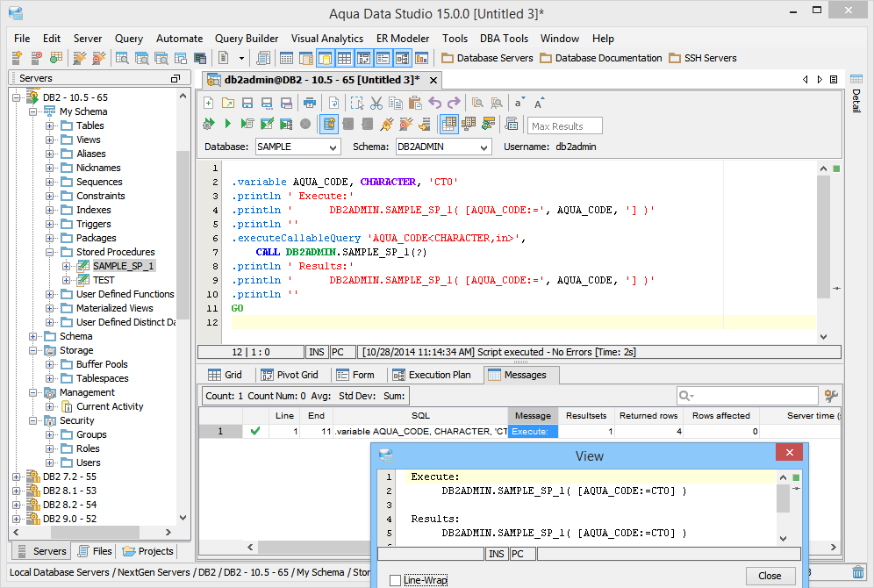Open the Query Builder menu
The height and width of the screenshot is (588, 874).
coord(247,39)
